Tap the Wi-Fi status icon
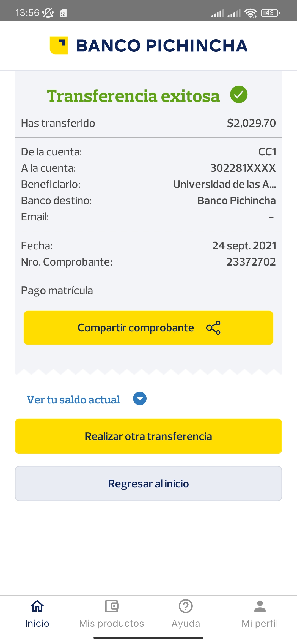This screenshot has width=297, height=644. pos(250,13)
